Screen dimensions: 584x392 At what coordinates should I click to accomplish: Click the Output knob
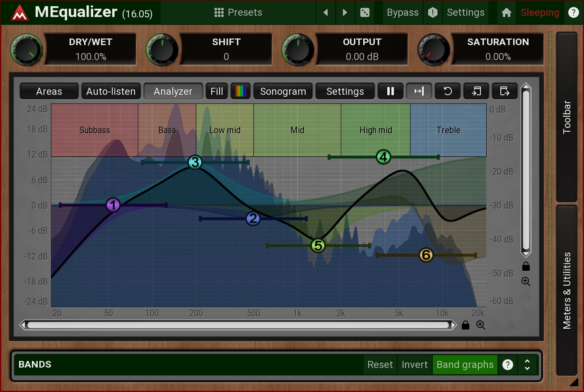point(297,50)
